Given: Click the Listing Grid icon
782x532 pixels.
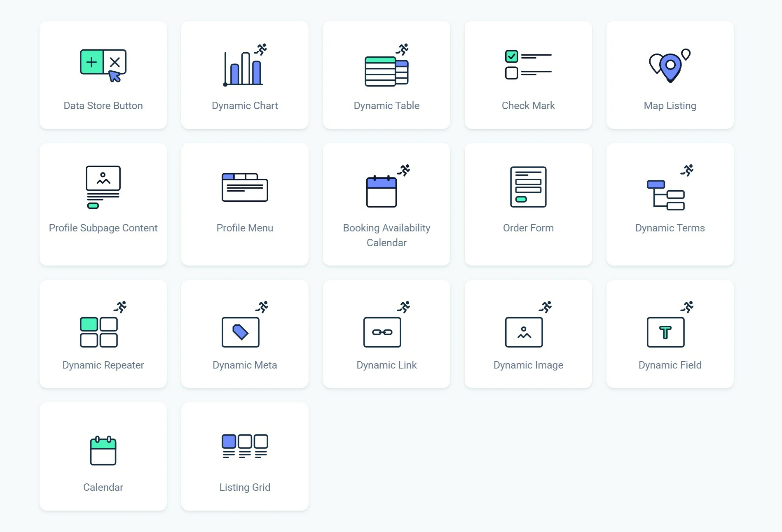Looking at the screenshot, I should tap(245, 446).
